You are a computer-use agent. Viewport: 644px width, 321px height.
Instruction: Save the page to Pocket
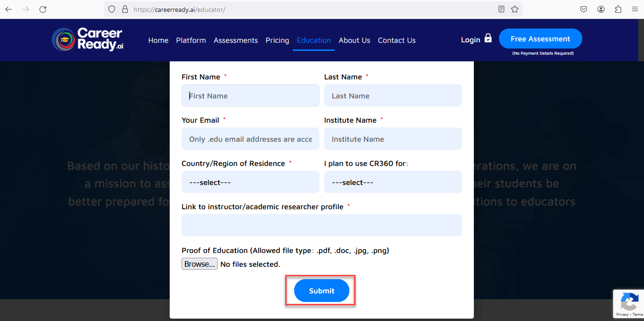pyautogui.click(x=583, y=9)
